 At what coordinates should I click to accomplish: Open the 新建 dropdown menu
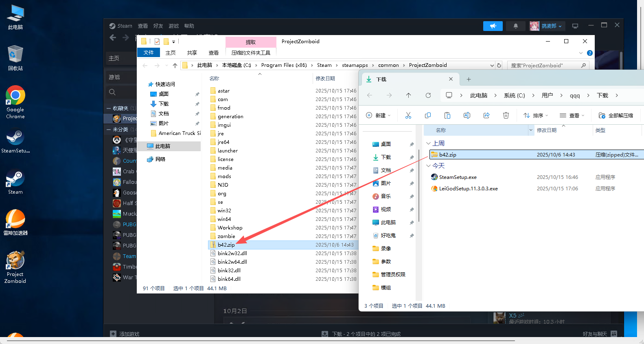(x=378, y=115)
